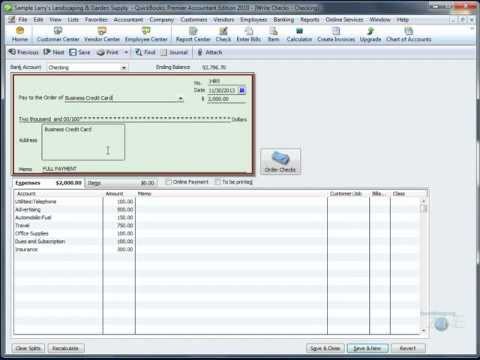Click the Revert button
The width and height of the screenshot is (480, 360).
408,348
